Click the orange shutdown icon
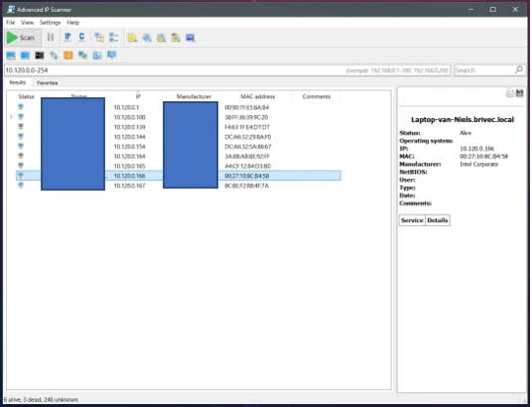 point(68,55)
